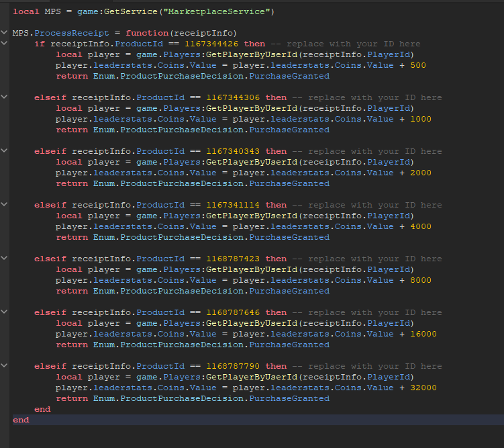
Task: Click the coin amount 32000
Action: pos(423,388)
